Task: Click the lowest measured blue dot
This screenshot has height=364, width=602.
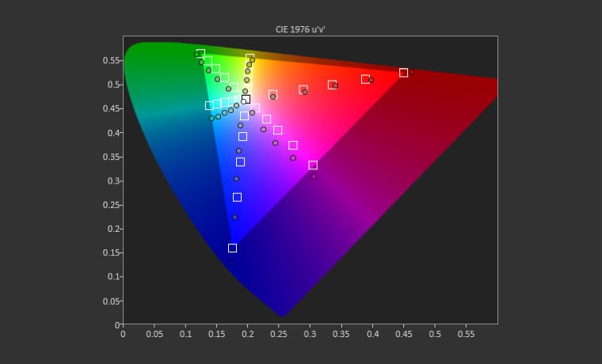Action: [x=232, y=262]
